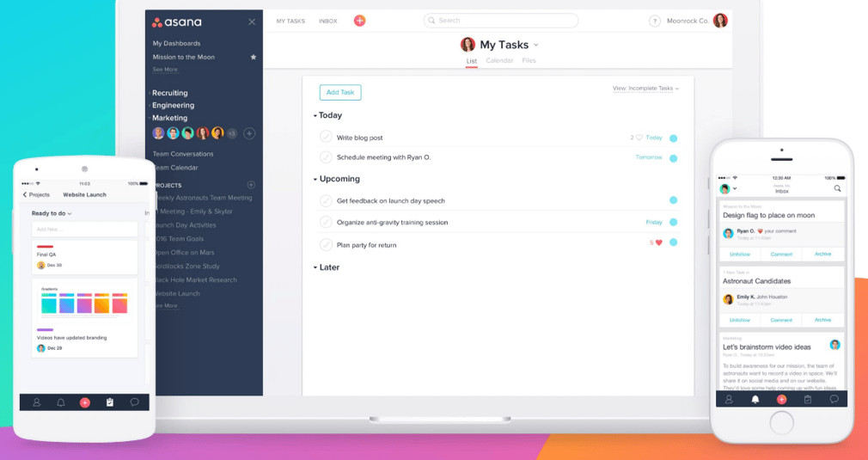Go back to Projects on left phone
This screenshot has width=868, height=460.
[36, 195]
